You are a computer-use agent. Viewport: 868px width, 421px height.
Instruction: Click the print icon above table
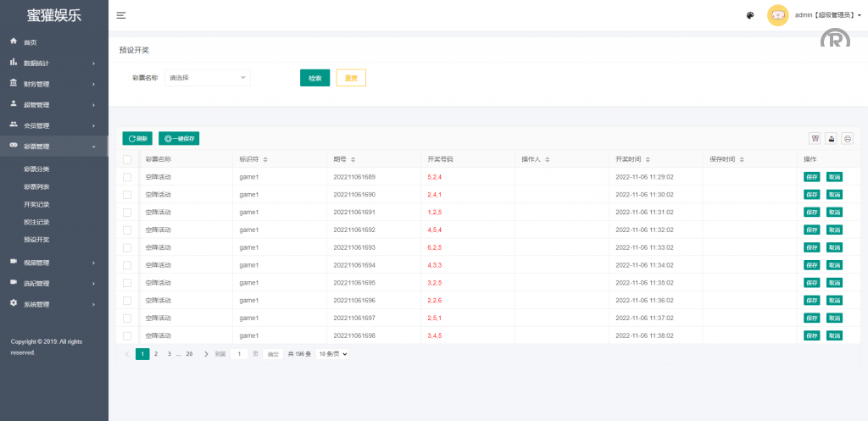(x=847, y=138)
